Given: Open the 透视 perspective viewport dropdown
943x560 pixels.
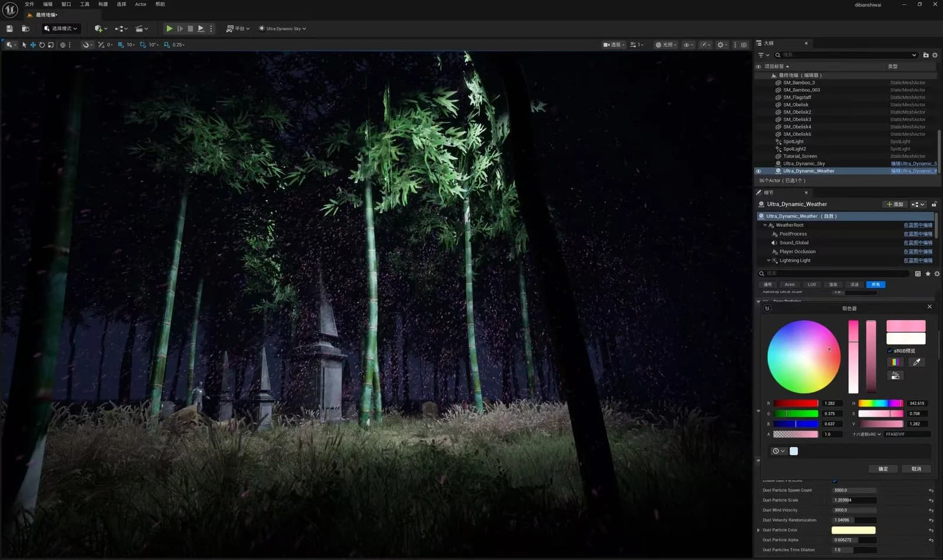Looking at the screenshot, I should click(x=614, y=45).
